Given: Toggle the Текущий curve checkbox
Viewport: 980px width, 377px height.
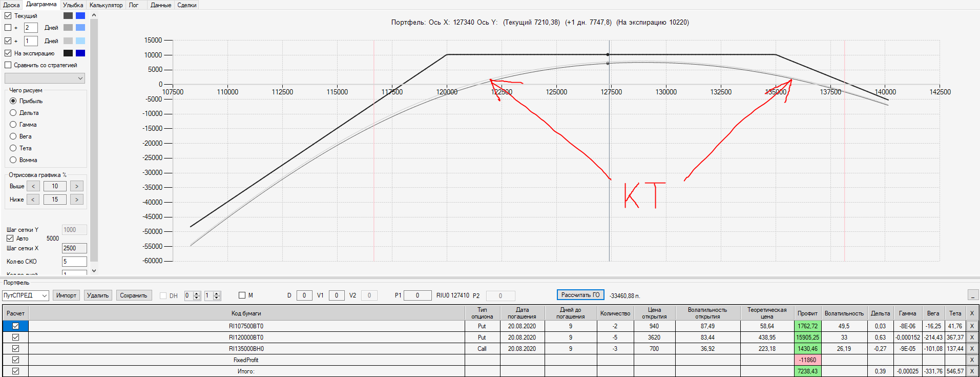Looking at the screenshot, I should pos(8,16).
